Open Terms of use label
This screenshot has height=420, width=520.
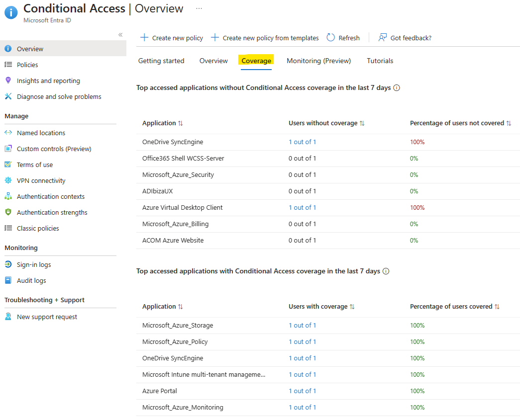pos(35,165)
